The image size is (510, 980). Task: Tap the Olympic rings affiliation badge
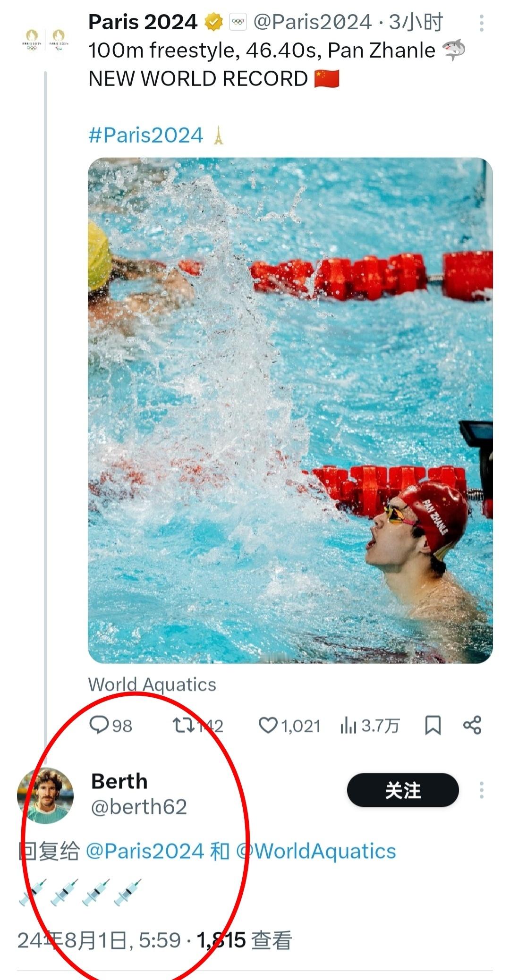pyautogui.click(x=238, y=22)
